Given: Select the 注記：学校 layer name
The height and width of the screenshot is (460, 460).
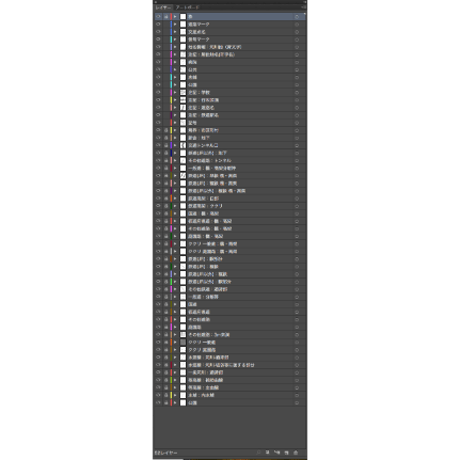Looking at the screenshot, I should [x=199, y=92].
